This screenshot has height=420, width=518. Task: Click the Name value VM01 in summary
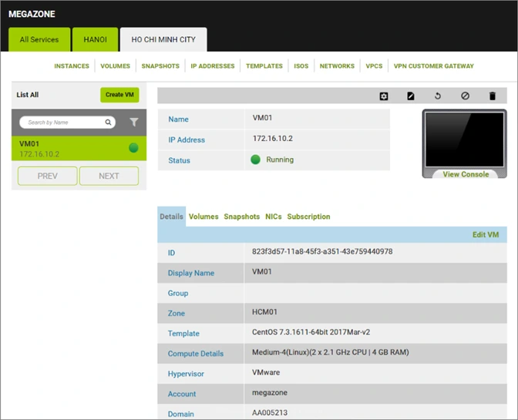tap(262, 118)
